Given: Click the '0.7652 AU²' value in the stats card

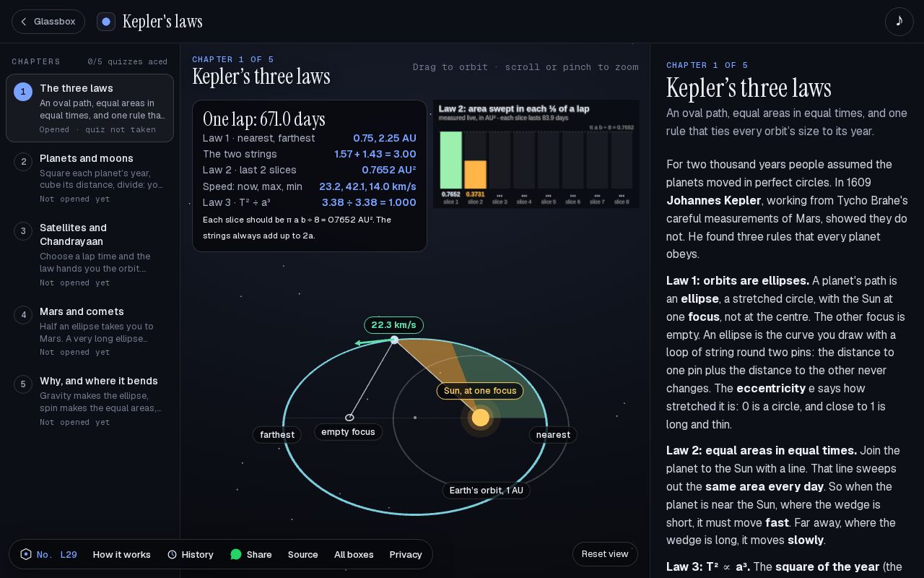Looking at the screenshot, I should tap(389, 170).
